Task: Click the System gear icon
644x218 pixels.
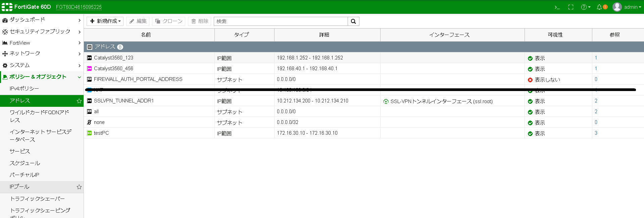Action: pyautogui.click(x=5, y=66)
